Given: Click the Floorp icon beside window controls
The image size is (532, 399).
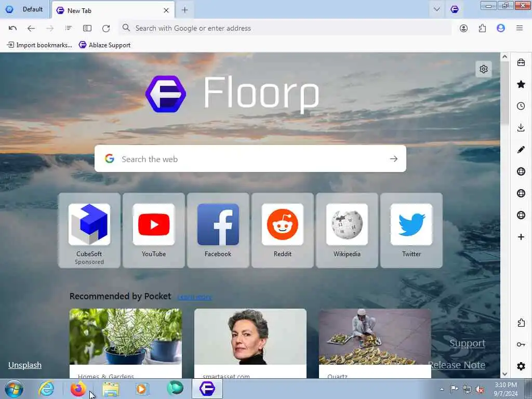Looking at the screenshot, I should pyautogui.click(x=455, y=9).
